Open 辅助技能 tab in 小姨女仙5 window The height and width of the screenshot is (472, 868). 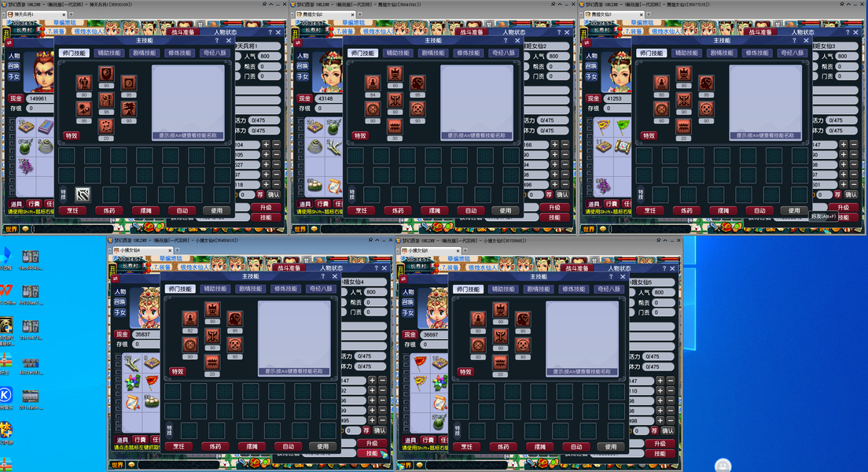(x=503, y=289)
